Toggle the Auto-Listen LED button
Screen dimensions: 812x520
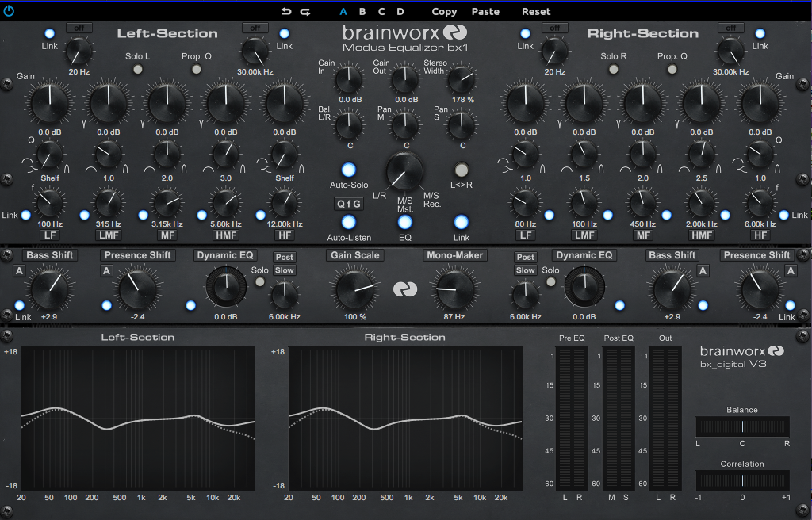(x=349, y=222)
